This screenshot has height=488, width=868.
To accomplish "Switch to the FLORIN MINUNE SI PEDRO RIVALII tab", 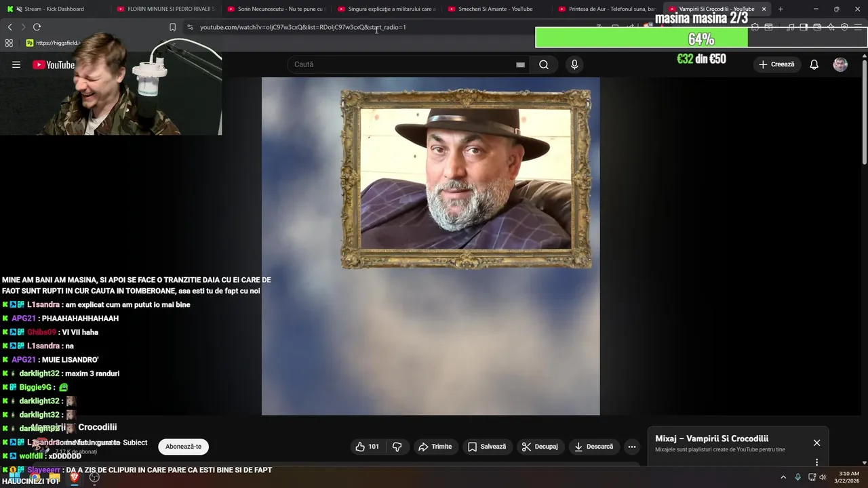I will (x=165, y=9).
